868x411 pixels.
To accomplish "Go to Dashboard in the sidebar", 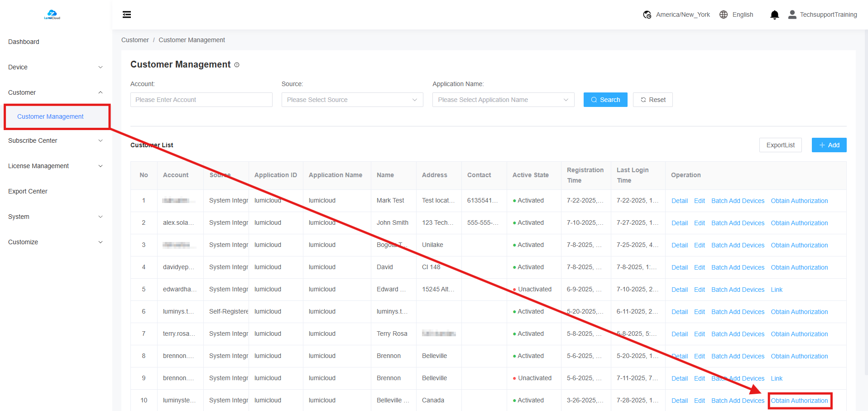I will [24, 42].
